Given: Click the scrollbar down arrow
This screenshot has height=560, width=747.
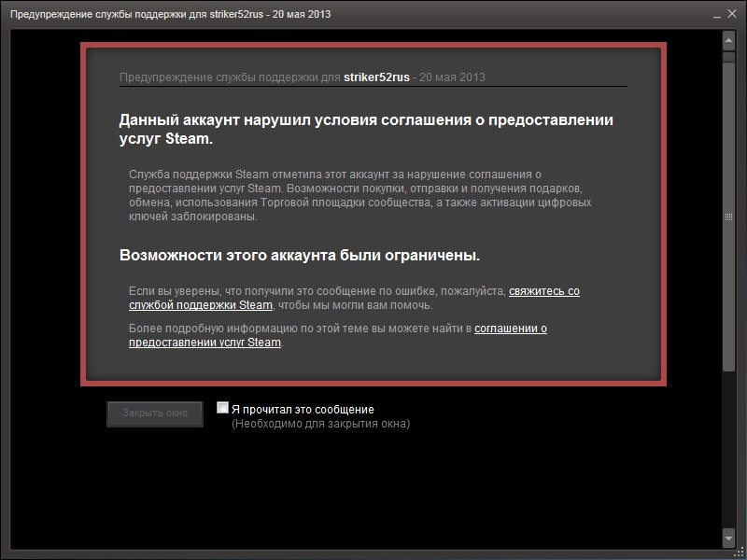Looking at the screenshot, I should click(x=728, y=539).
